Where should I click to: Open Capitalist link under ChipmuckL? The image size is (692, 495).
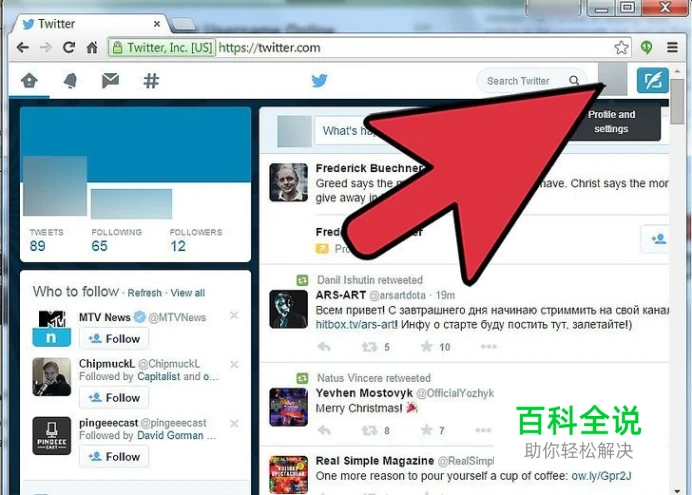pos(158,377)
